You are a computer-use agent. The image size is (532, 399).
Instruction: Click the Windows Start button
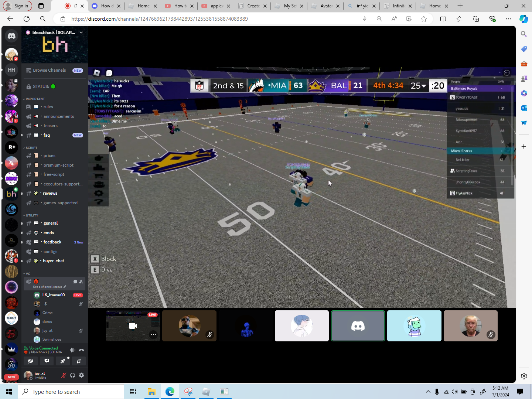tap(9, 392)
